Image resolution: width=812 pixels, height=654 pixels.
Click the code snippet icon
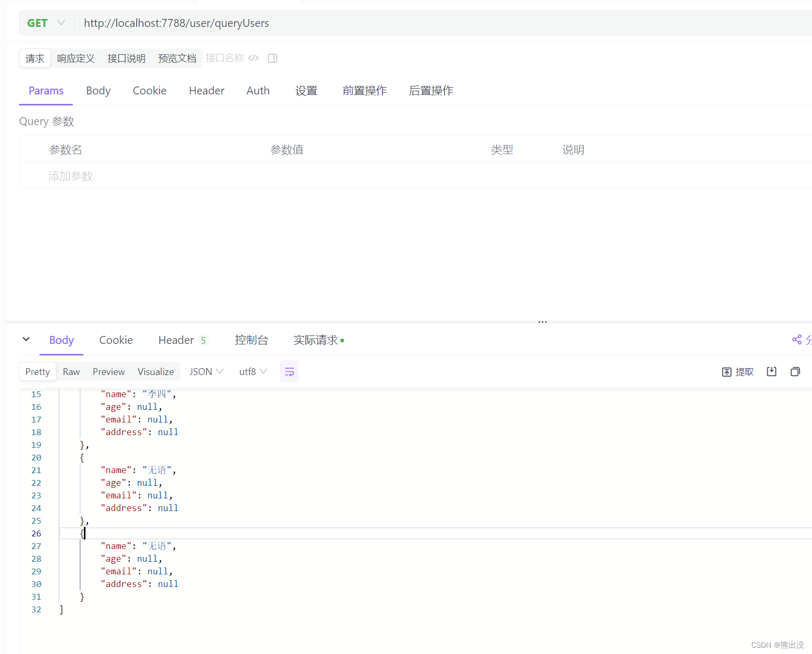(x=254, y=58)
